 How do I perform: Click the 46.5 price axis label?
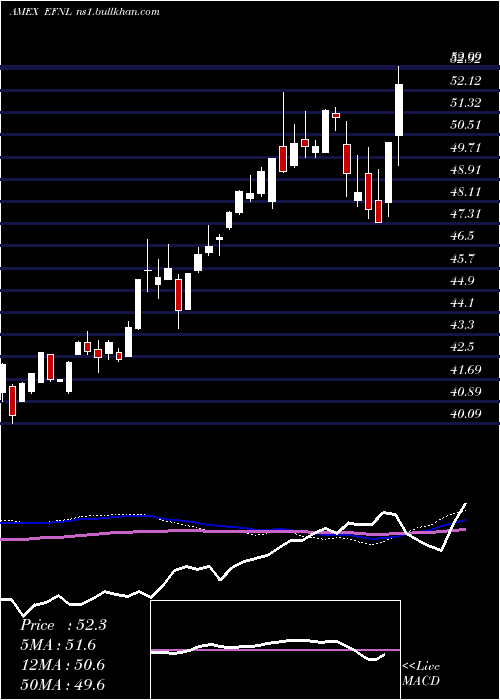462,236
